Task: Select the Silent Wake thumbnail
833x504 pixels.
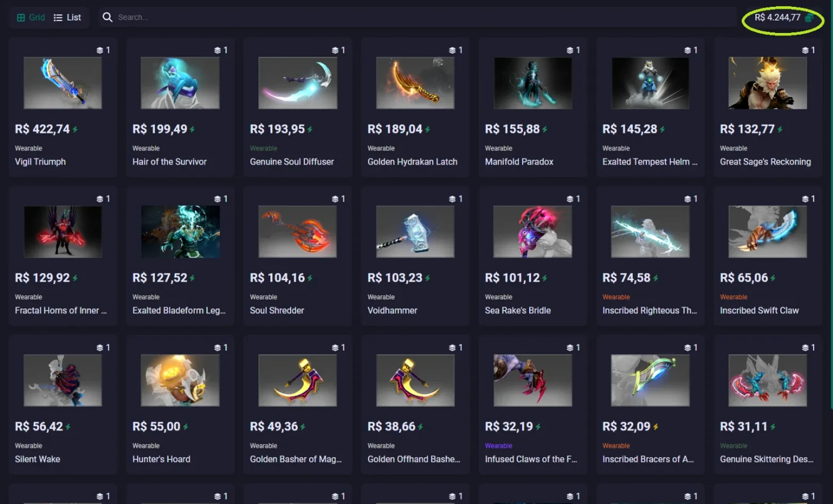Action: coord(63,381)
